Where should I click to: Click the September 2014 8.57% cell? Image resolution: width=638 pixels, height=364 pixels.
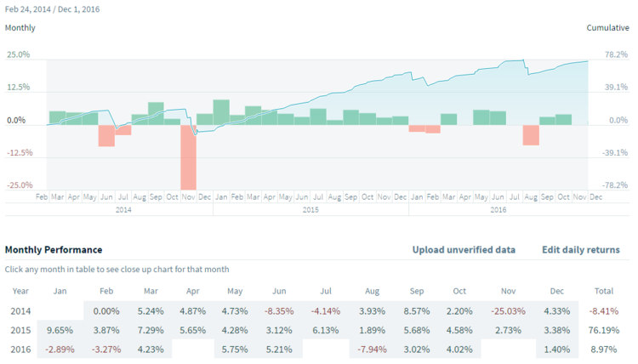tap(417, 311)
